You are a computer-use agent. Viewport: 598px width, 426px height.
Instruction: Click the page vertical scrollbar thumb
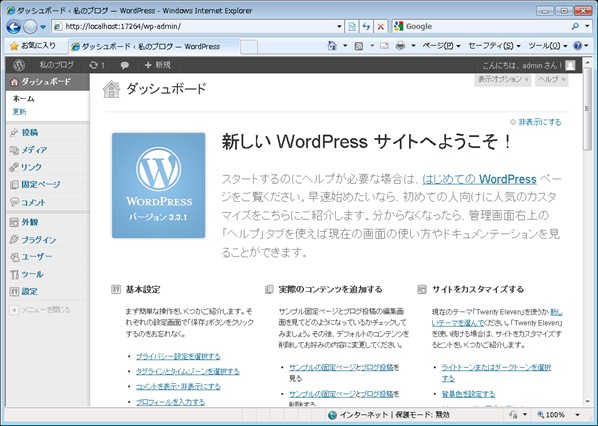click(587, 109)
